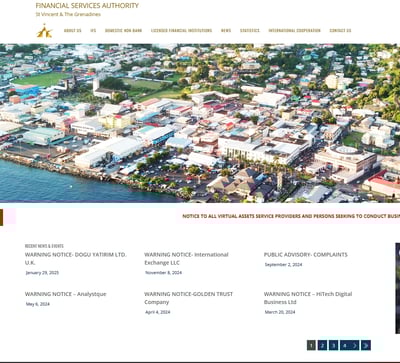Read Public Advisory Complaints notice
This screenshot has width=400, height=363.
pyautogui.click(x=305, y=255)
